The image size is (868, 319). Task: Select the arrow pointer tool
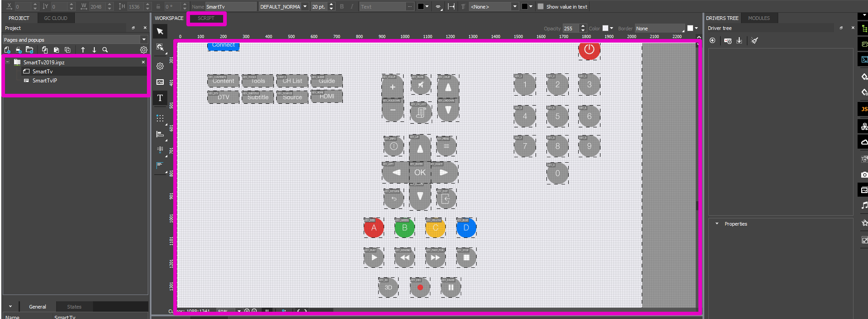[160, 31]
